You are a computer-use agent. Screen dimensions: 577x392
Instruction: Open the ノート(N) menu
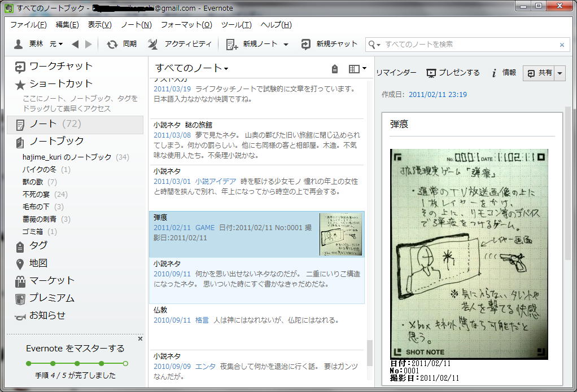(136, 25)
